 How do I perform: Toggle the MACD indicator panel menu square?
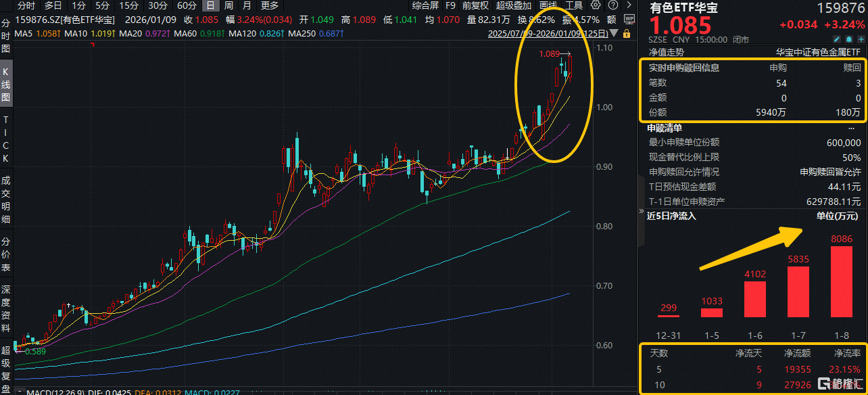click(20, 391)
